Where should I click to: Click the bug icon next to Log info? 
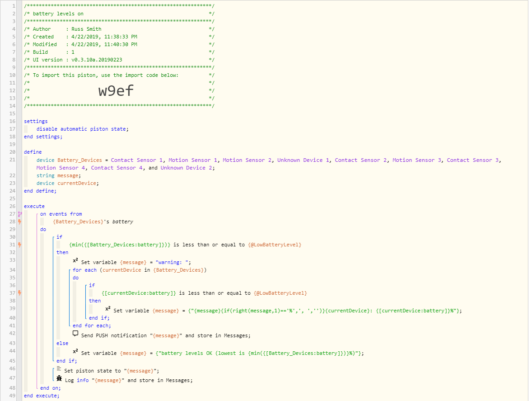pyautogui.click(x=59, y=378)
